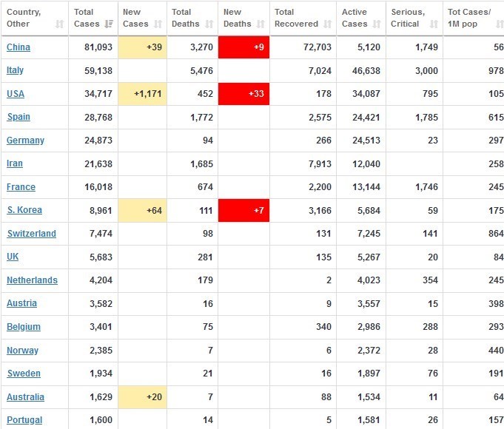
Task: Open the Italy country link
Action: tap(15, 70)
